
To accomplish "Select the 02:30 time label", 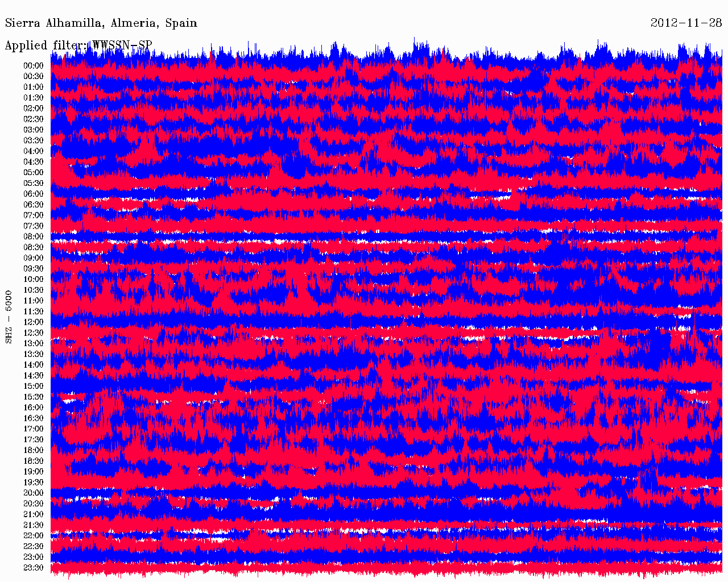I will [x=34, y=119].
